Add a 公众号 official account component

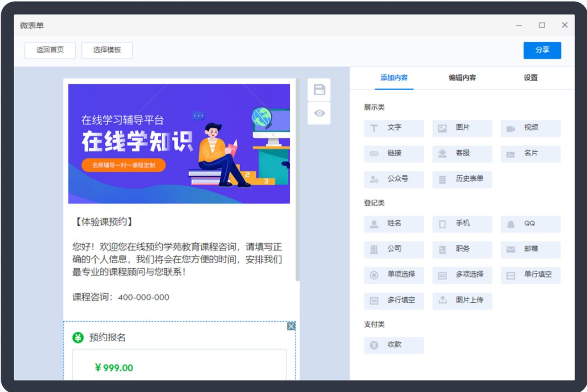click(x=393, y=179)
